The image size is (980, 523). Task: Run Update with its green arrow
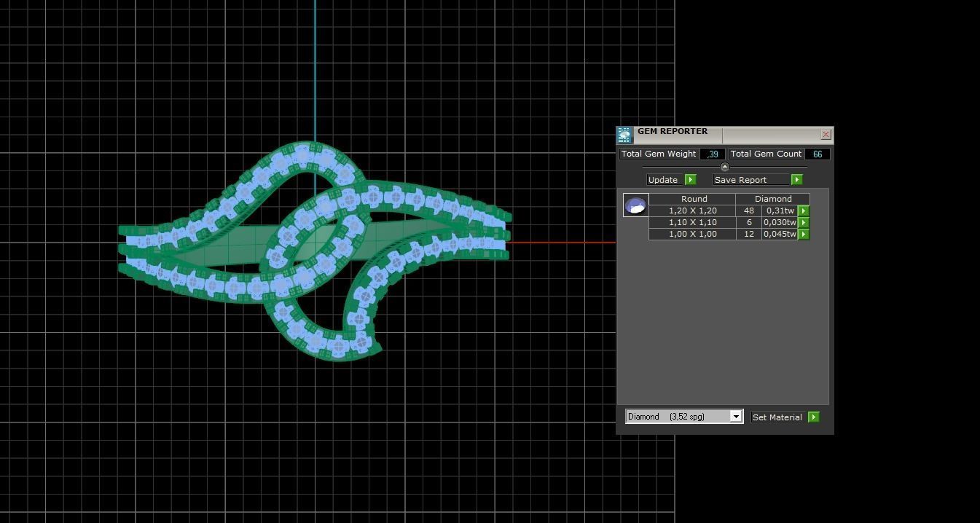[691, 180]
